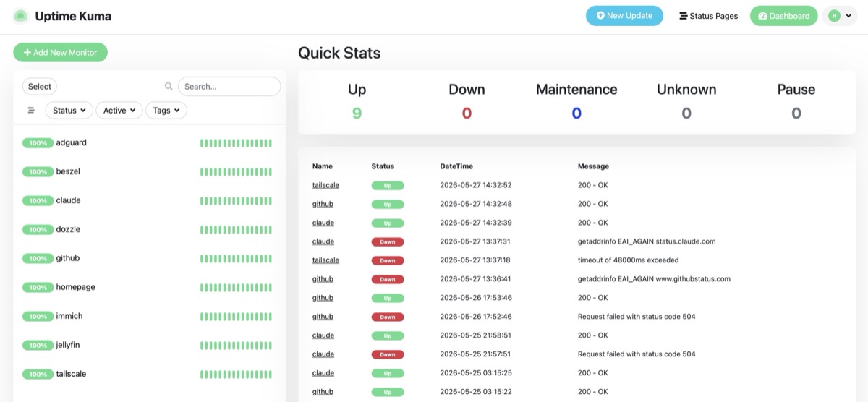Image resolution: width=868 pixels, height=402 pixels.
Task: Click github link at 03:15:22 row
Action: pos(323,392)
